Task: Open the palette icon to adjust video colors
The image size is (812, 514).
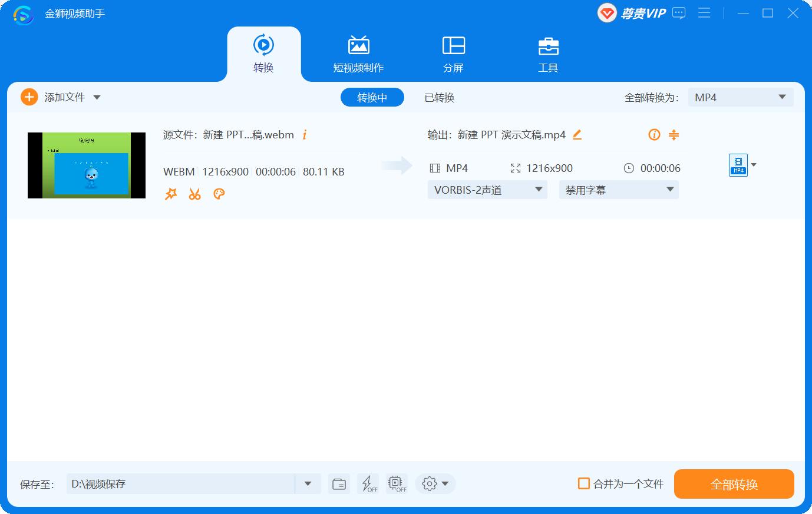Action: coord(219,194)
